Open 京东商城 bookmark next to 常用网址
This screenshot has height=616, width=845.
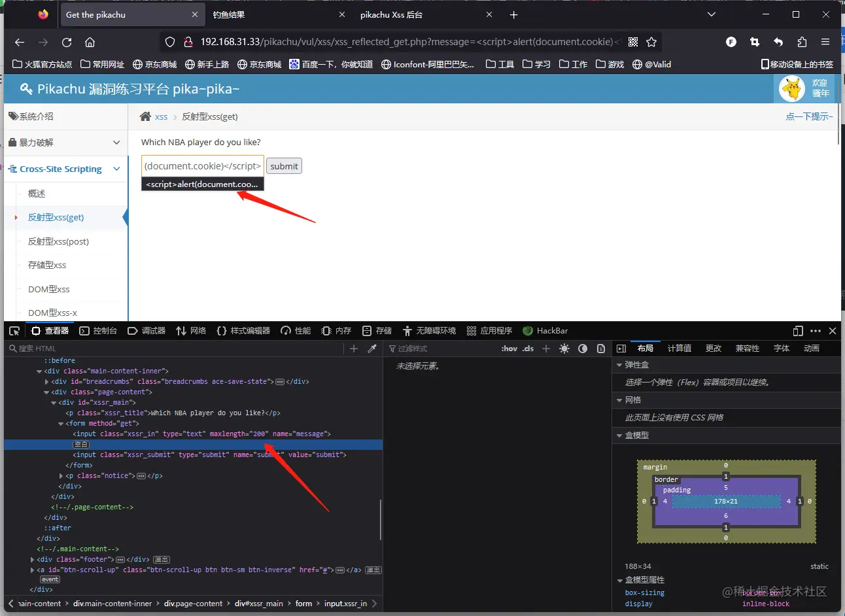[154, 64]
